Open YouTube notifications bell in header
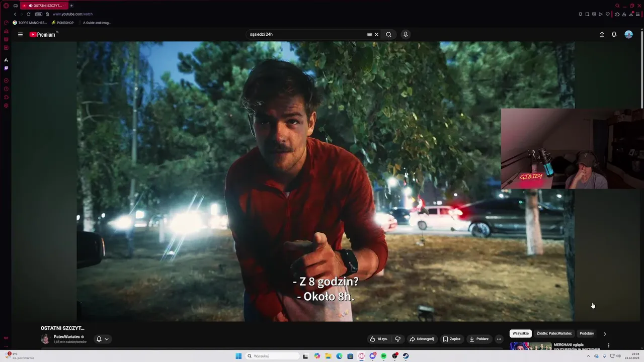 (x=614, y=35)
